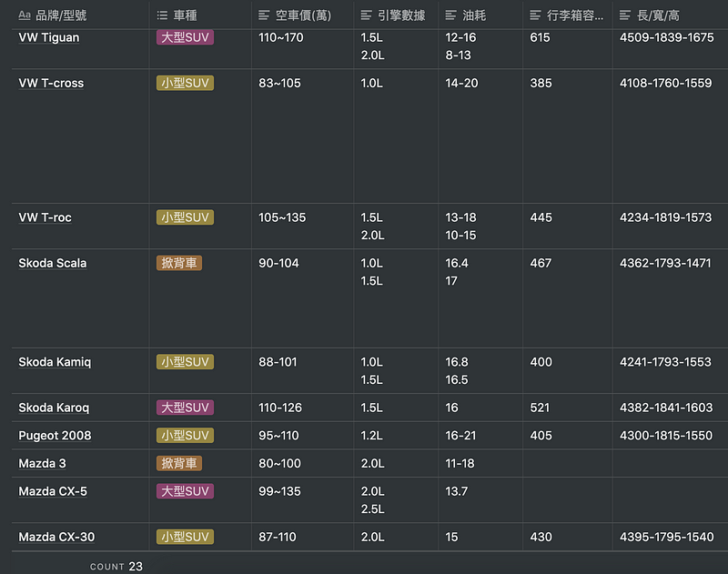This screenshot has height=574, width=728.
Task: Open the VW T-cross page
Action: pyautogui.click(x=51, y=83)
